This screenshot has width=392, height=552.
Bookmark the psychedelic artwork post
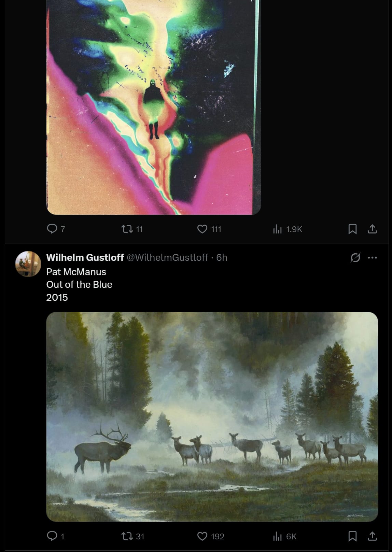tap(352, 229)
